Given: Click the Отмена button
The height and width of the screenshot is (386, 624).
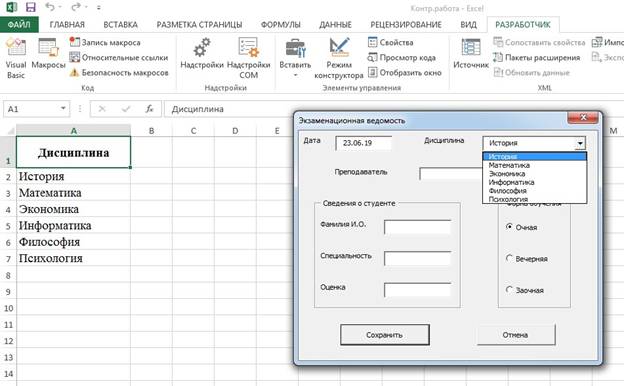Looking at the screenshot, I should [515, 335].
